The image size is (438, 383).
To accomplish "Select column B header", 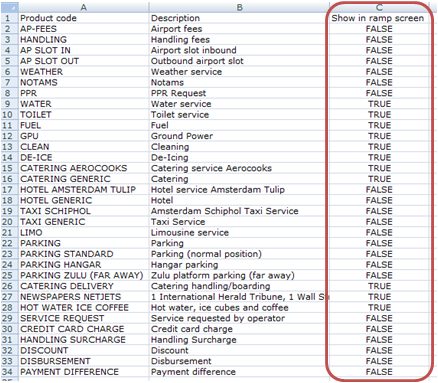I will point(239,7).
